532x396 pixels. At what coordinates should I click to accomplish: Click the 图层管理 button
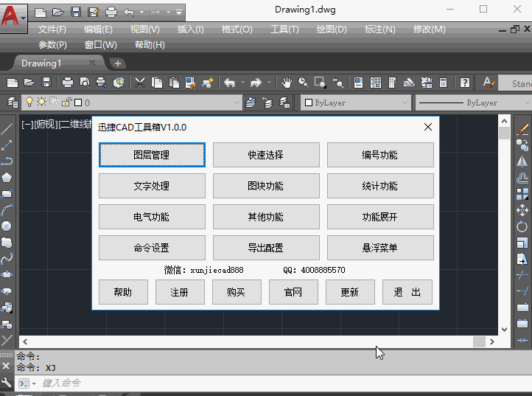point(151,155)
